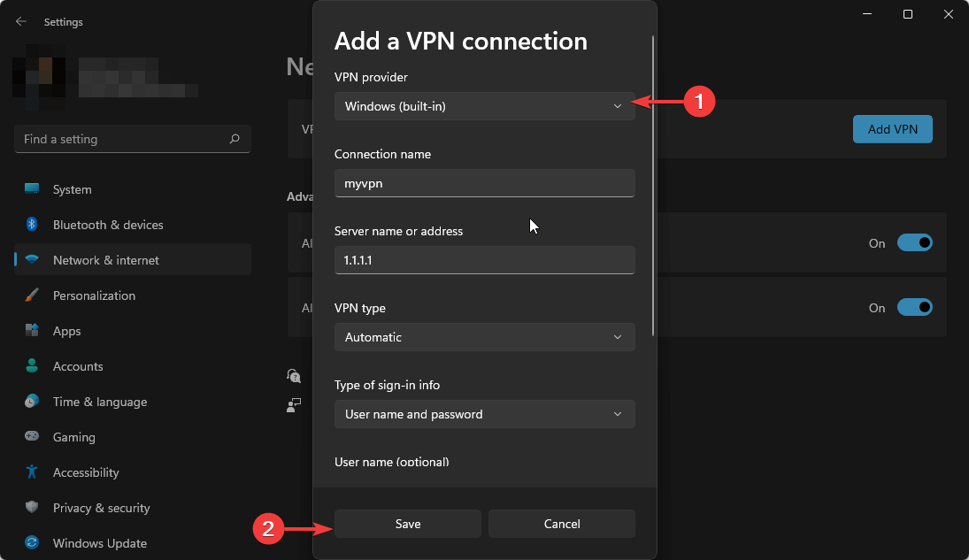Click the Personalization paintbrush icon

tap(32, 295)
